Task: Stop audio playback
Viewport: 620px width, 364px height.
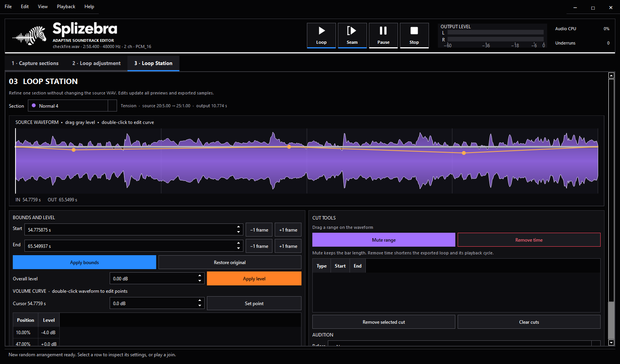Action: tap(414, 35)
